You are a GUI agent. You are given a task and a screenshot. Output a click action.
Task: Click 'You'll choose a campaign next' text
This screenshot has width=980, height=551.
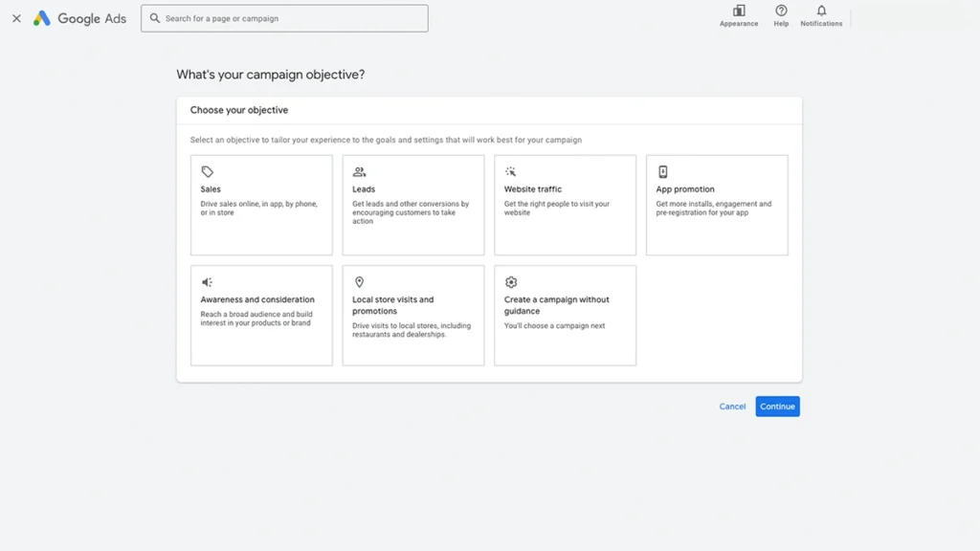pos(554,325)
